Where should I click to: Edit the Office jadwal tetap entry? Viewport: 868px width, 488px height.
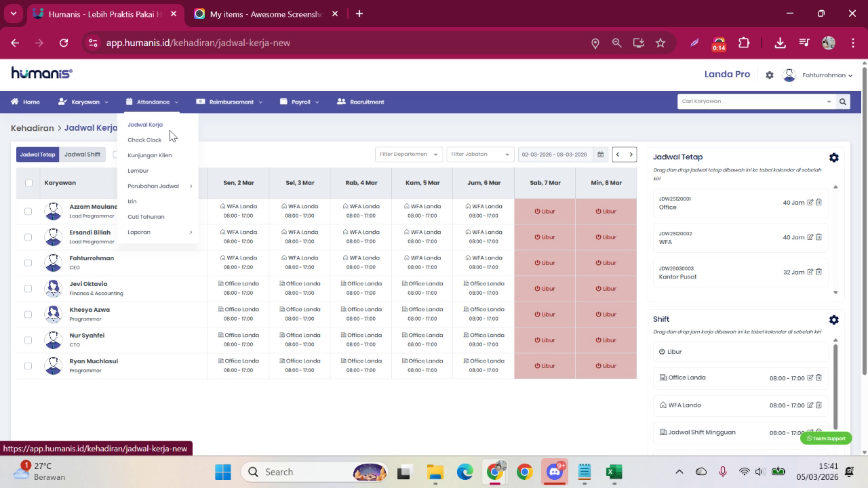pos(810,202)
